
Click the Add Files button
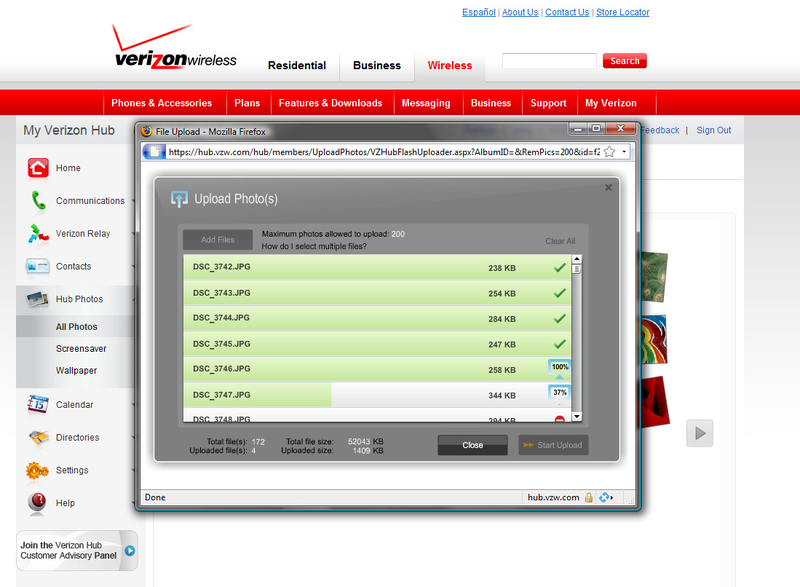pyautogui.click(x=218, y=240)
